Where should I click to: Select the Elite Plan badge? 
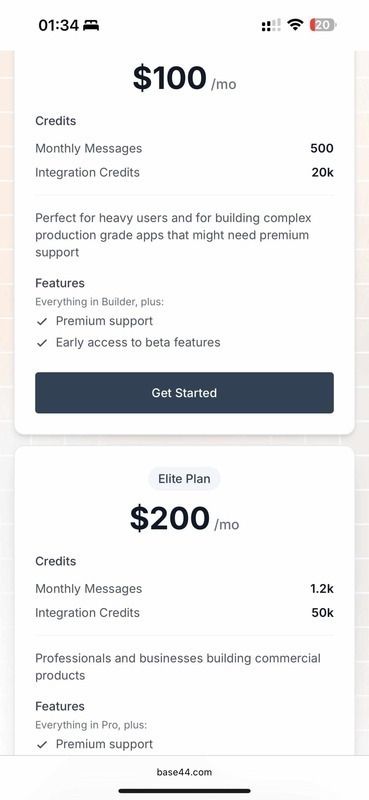coord(184,479)
